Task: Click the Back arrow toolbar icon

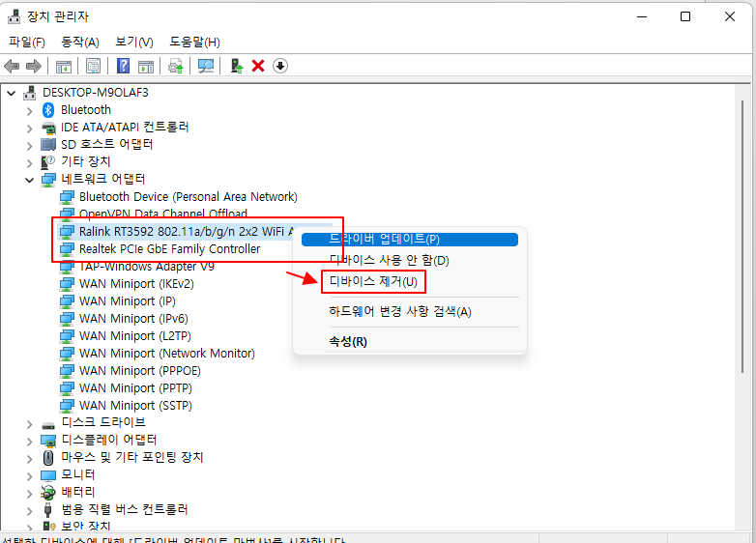Action: click(12, 66)
